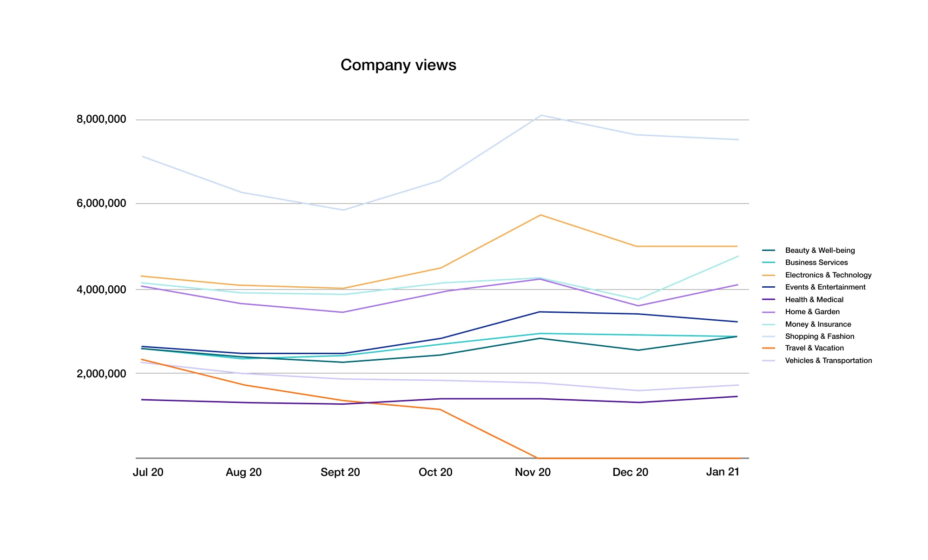The image size is (928, 560).
Task: Select the Electronics & Technology legend label
Action: (828, 275)
